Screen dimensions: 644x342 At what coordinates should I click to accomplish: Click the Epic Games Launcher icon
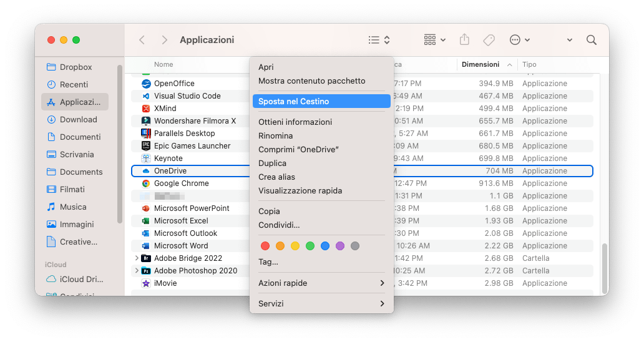(146, 146)
